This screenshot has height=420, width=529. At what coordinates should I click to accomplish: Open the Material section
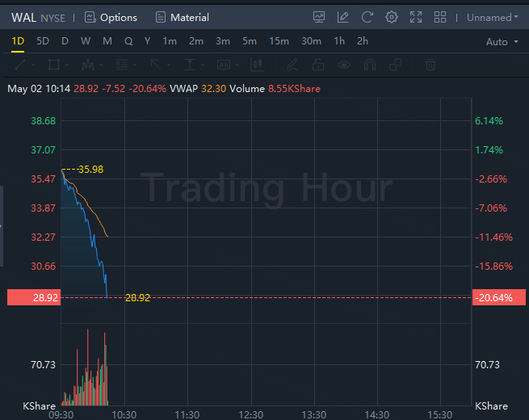click(183, 17)
